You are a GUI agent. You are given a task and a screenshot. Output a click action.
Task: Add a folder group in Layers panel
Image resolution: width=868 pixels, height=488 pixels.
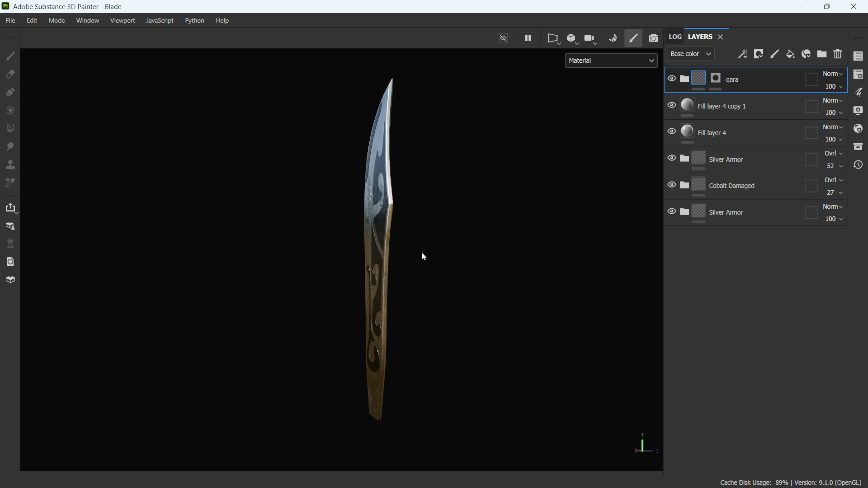point(822,54)
